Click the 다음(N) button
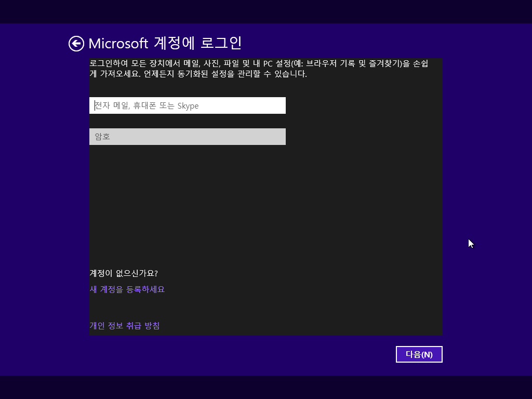The image size is (532, 399). pos(419,354)
